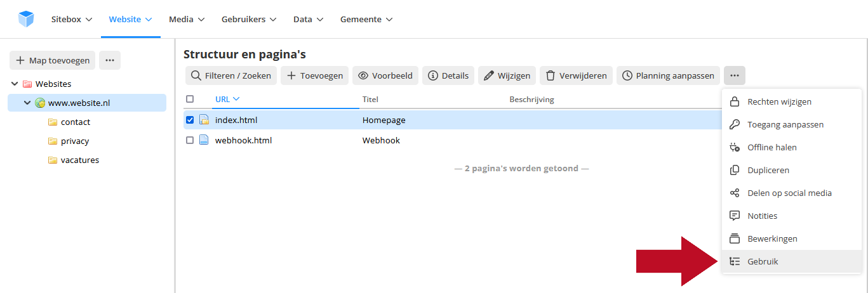The image size is (868, 293).
Task: Click the webhook.html page icon
Action: point(204,140)
